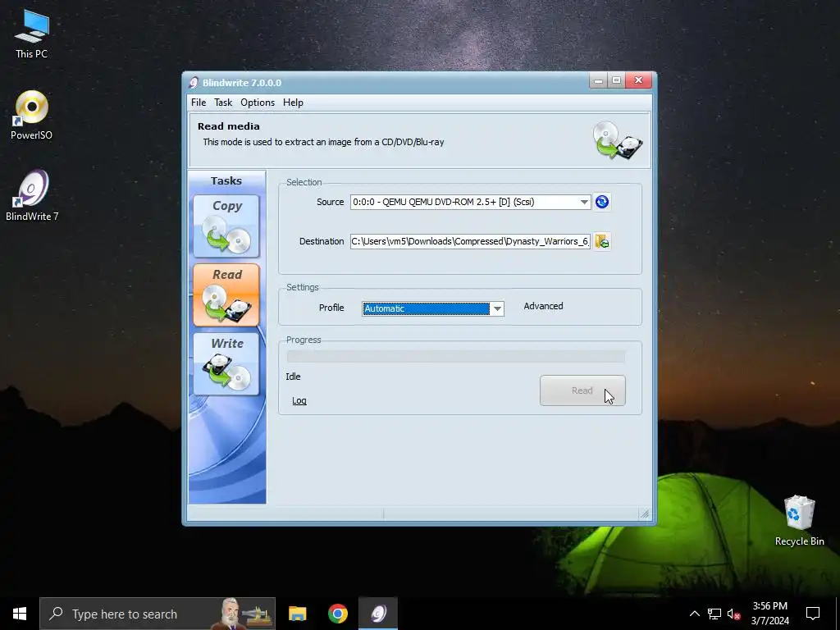This screenshot has height=630, width=840.
Task: Click the muted volume tray icon
Action: pos(733,614)
